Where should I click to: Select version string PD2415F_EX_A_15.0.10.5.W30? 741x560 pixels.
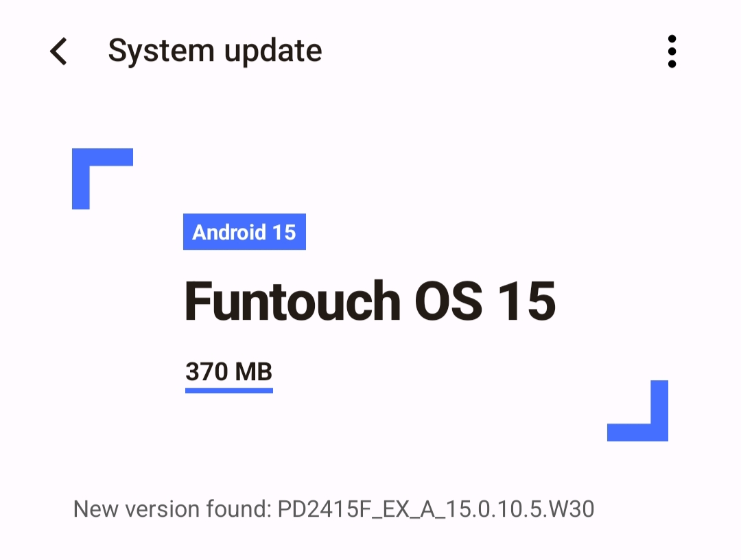[436, 509]
